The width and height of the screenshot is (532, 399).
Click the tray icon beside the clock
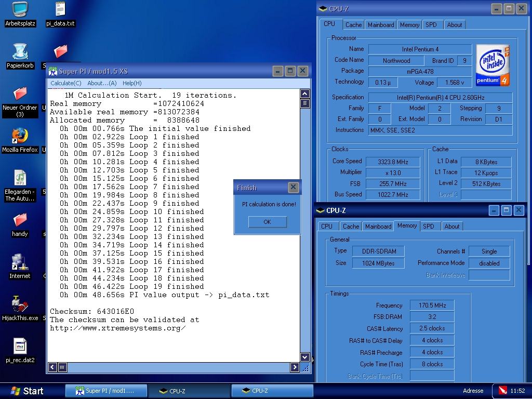pos(502,391)
